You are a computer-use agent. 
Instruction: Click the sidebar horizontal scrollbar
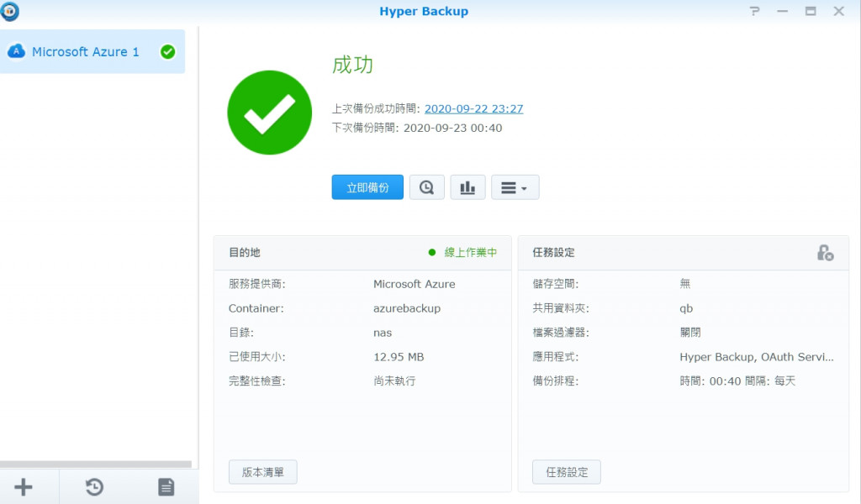click(x=96, y=464)
